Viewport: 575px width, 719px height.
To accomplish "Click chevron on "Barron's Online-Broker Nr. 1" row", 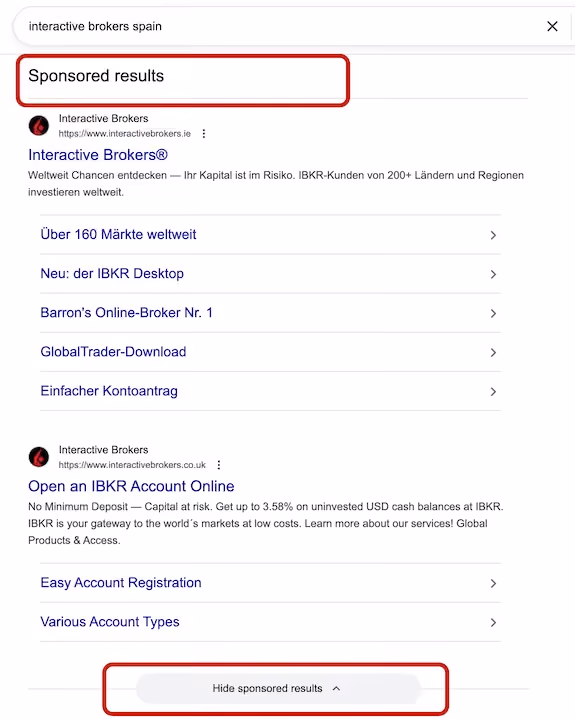I will coord(493,314).
